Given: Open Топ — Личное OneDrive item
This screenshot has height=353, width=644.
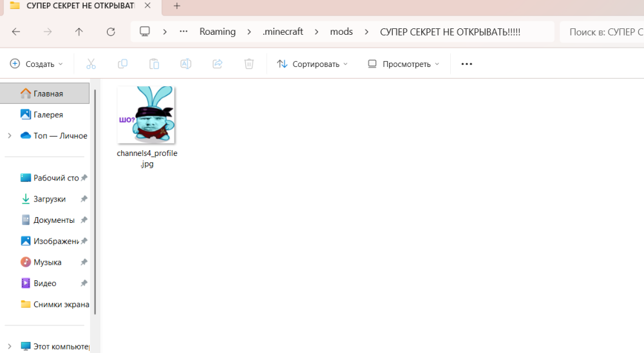Looking at the screenshot, I should pos(53,136).
